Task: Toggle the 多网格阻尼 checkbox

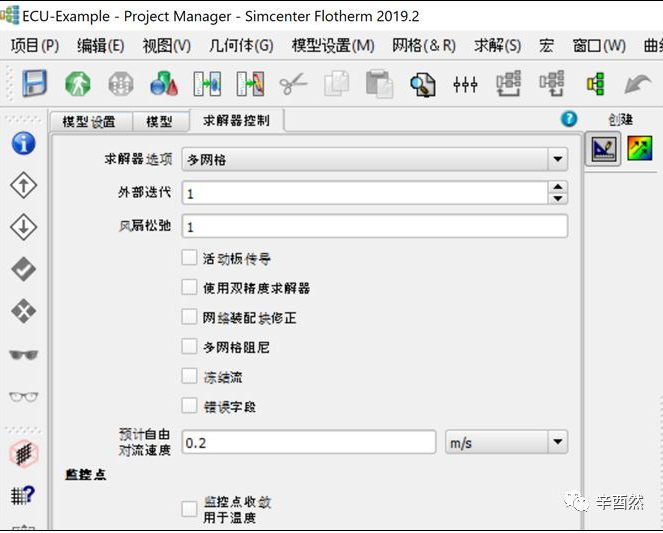Action: click(189, 347)
